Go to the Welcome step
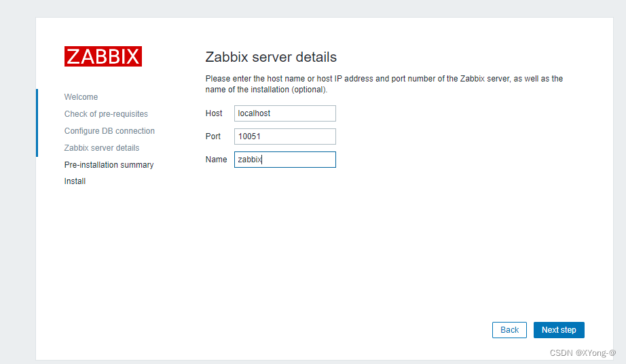 tap(81, 97)
